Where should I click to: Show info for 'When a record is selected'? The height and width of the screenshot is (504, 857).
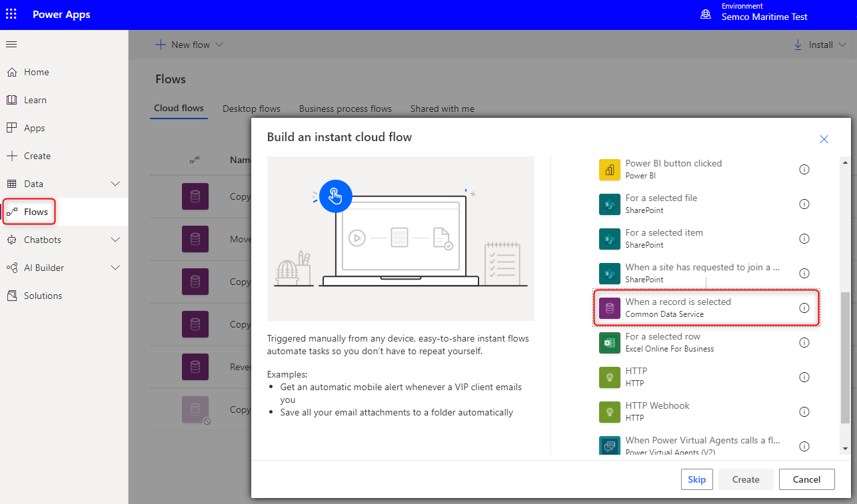(x=804, y=308)
